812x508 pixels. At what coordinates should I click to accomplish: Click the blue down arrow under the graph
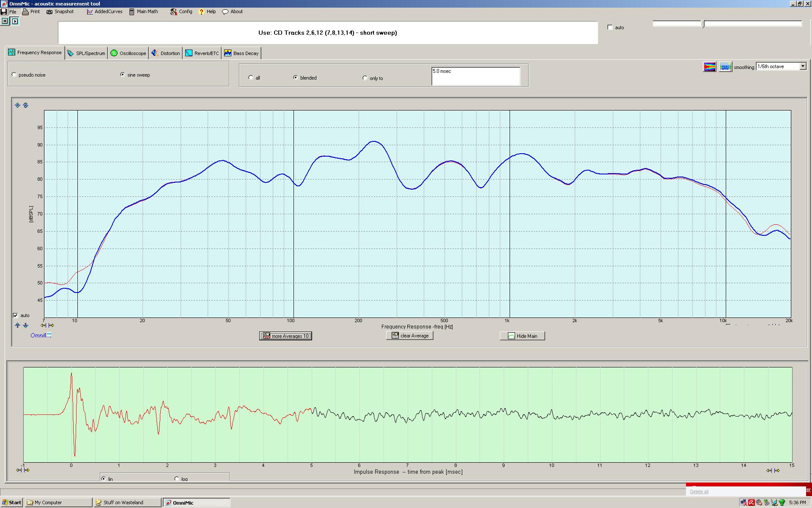(25, 326)
